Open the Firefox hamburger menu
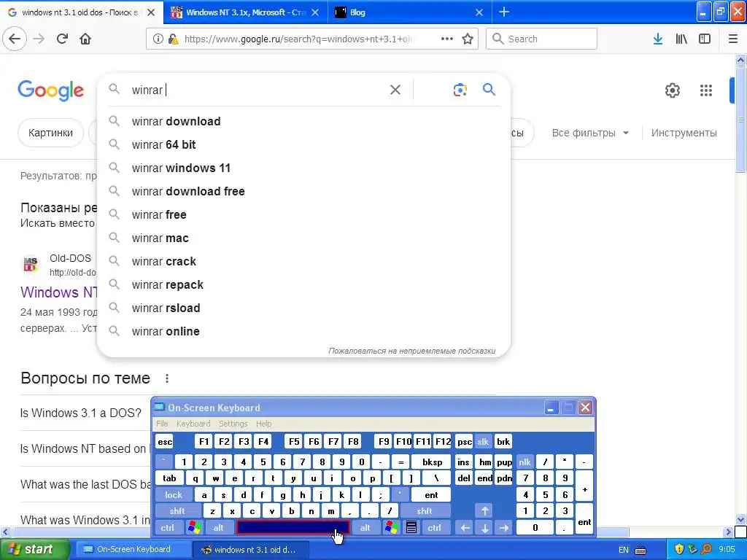 [x=733, y=39]
